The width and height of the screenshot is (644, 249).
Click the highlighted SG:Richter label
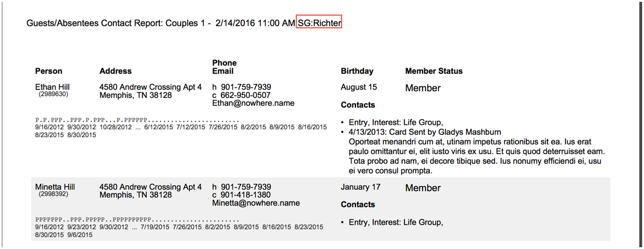click(x=319, y=24)
